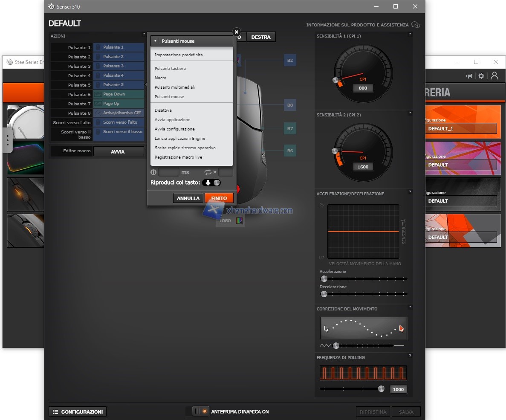Click AVVIA to launch macro editor
Viewport: 506px width, 420px height.
point(118,152)
